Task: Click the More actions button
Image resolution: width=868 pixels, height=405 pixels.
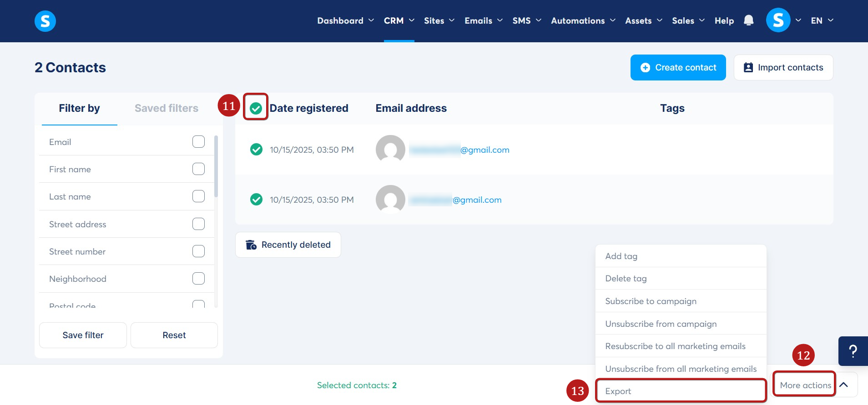Action: pyautogui.click(x=805, y=385)
